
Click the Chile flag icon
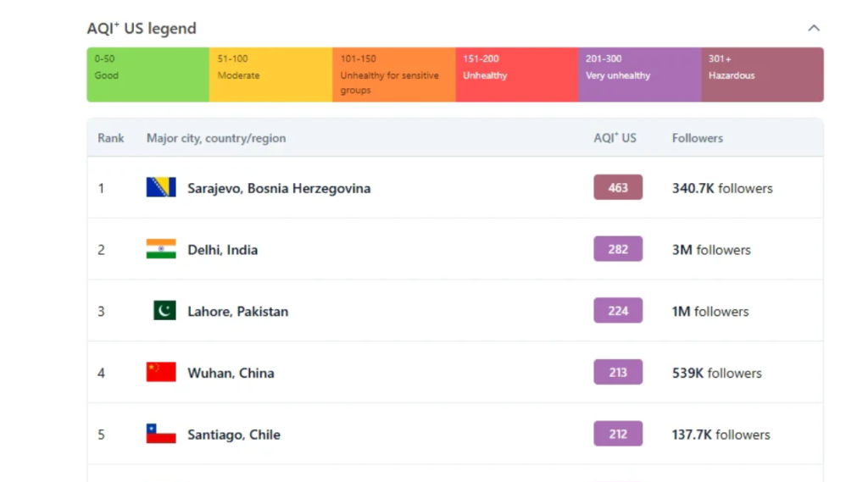(161, 435)
